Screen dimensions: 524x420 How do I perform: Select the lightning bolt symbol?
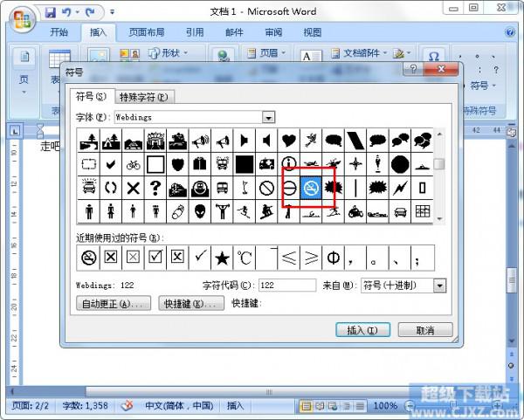point(400,188)
